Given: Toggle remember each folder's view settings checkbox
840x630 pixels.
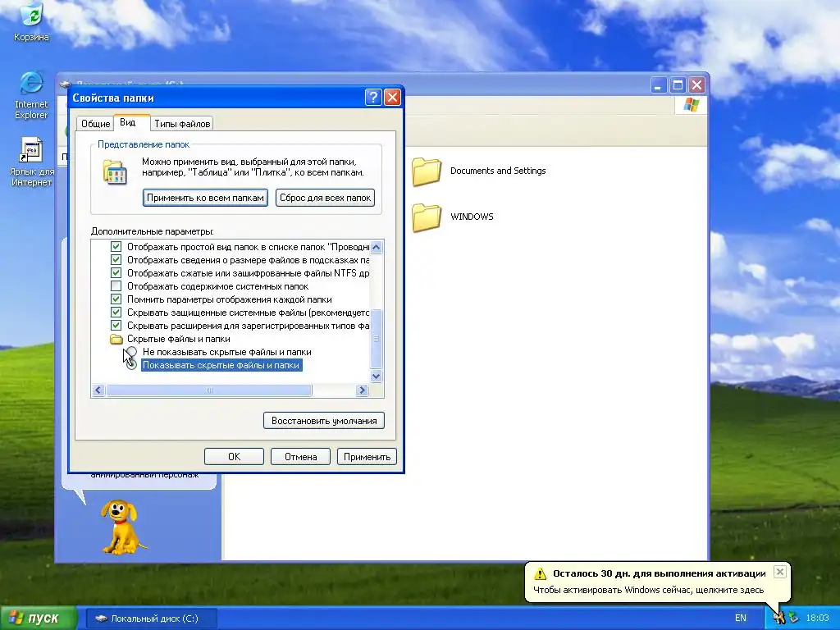Looking at the screenshot, I should (x=116, y=299).
